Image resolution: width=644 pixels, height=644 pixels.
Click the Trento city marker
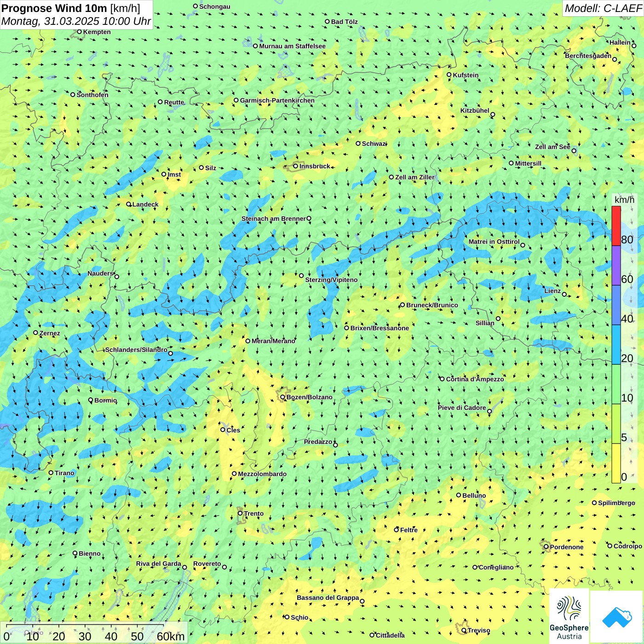240,513
